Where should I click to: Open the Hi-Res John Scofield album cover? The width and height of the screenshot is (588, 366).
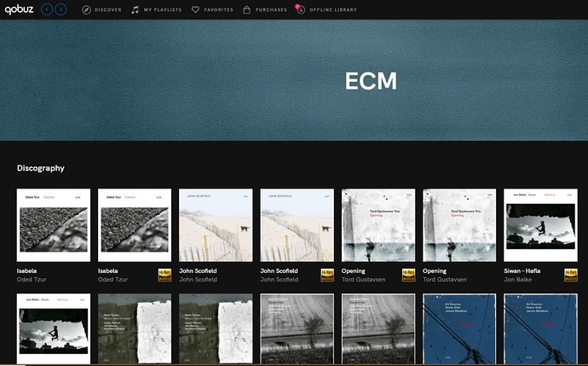pyautogui.click(x=297, y=225)
